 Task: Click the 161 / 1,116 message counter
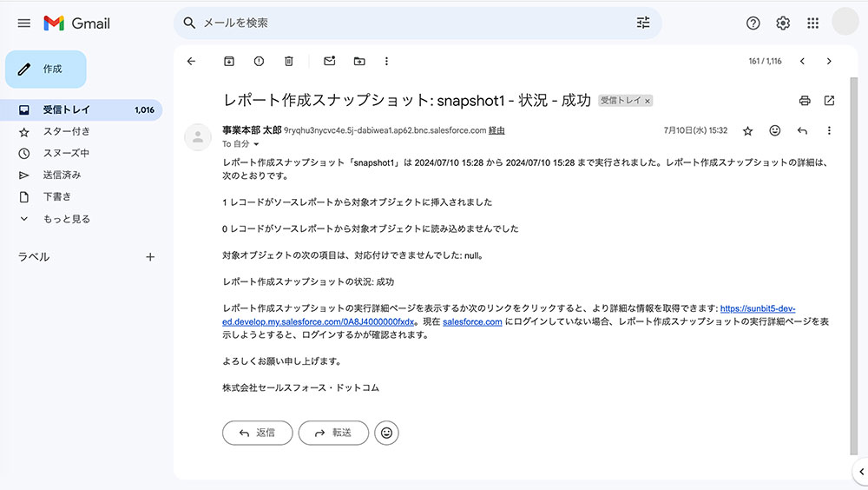pos(765,62)
